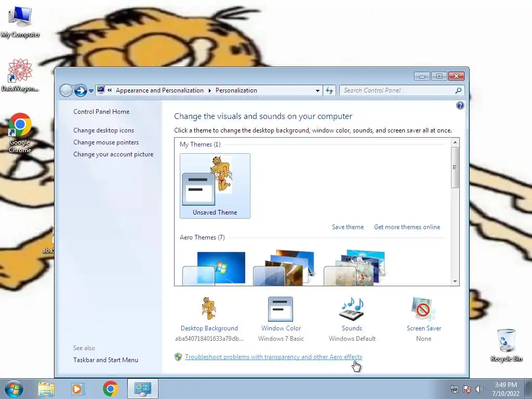
Task: Click the 'My Themes (1)' heading
Action: (x=200, y=144)
